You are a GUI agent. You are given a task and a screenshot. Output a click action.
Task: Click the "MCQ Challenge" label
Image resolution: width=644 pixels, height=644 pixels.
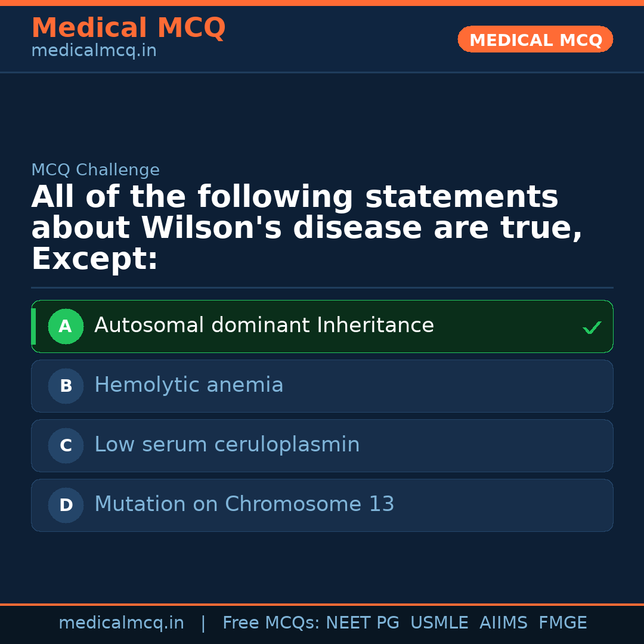pos(95,170)
